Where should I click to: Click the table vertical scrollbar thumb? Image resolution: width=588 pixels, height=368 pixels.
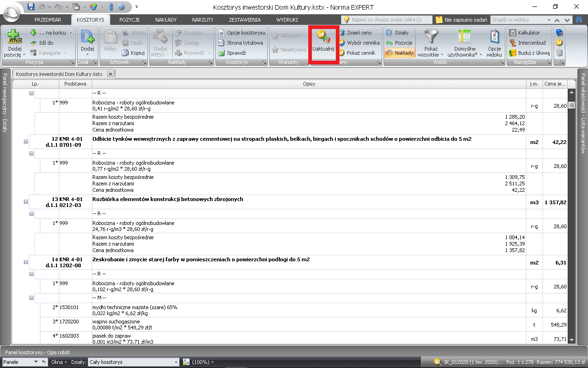coord(571,105)
